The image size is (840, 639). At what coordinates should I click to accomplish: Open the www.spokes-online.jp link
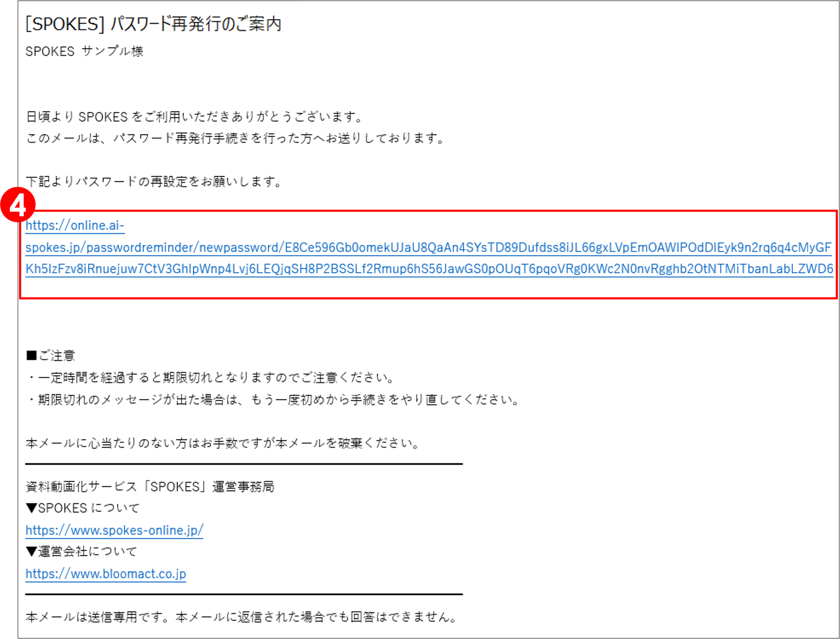(115, 530)
